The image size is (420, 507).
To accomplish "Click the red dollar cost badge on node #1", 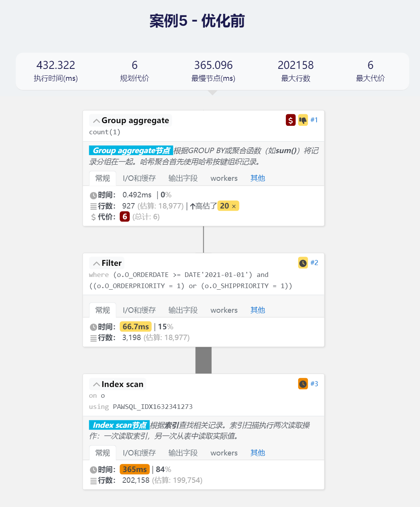I will coord(291,120).
